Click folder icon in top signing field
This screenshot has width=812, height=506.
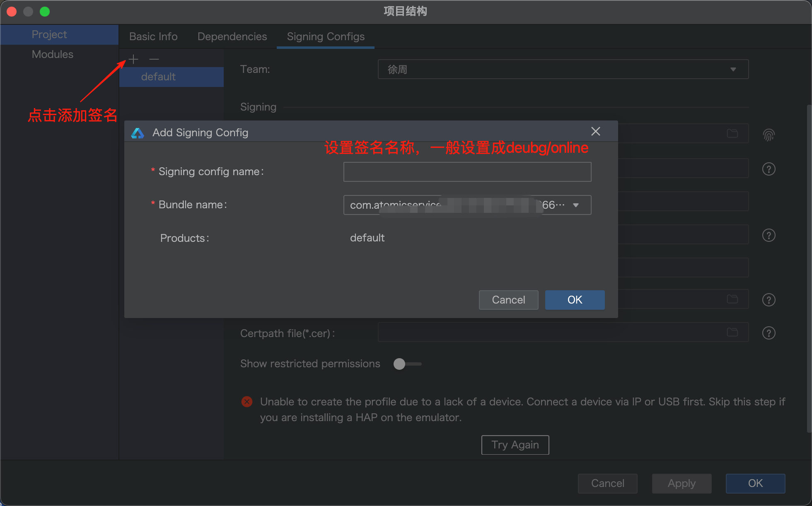click(732, 133)
